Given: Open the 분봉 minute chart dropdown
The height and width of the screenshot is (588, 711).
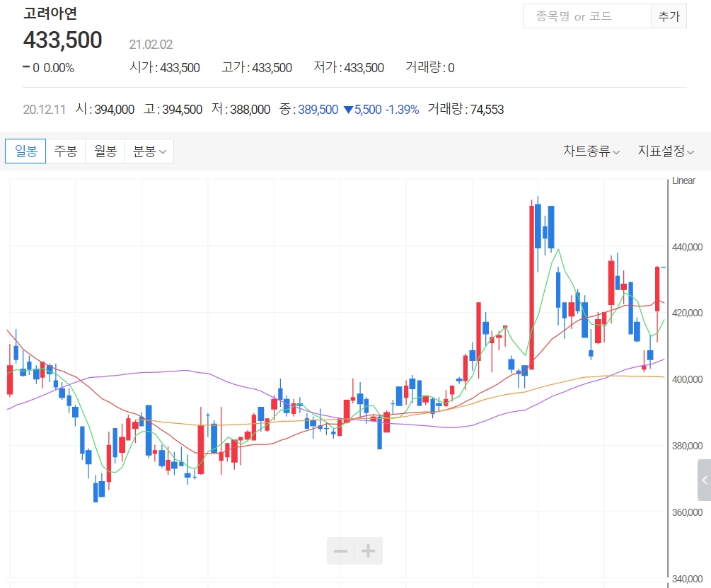Looking at the screenshot, I should pos(149,151).
